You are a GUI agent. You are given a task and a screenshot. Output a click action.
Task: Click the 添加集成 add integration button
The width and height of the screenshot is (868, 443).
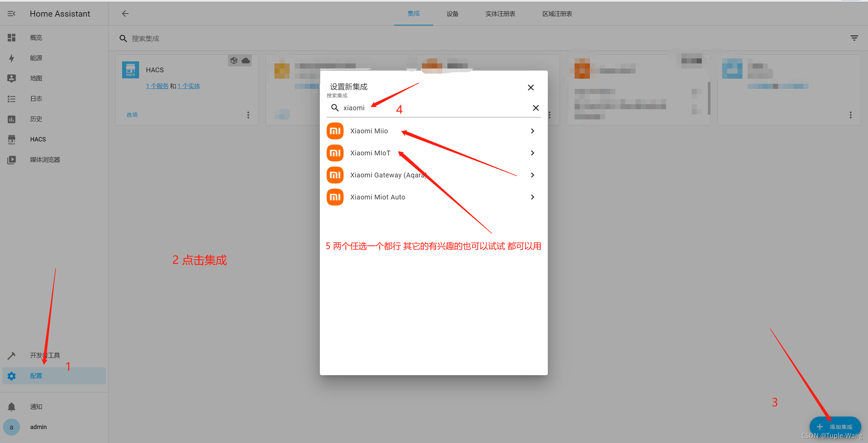835,426
